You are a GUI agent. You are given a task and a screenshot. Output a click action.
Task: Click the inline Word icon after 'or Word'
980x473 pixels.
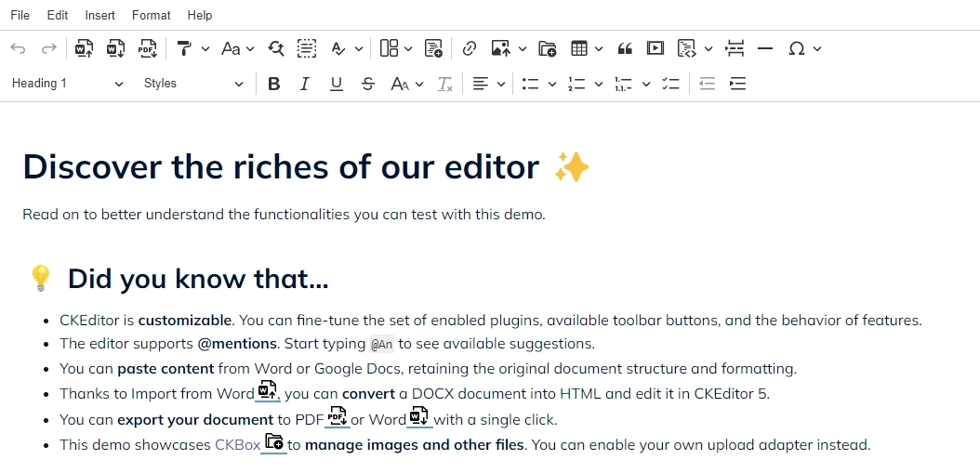[418, 416]
